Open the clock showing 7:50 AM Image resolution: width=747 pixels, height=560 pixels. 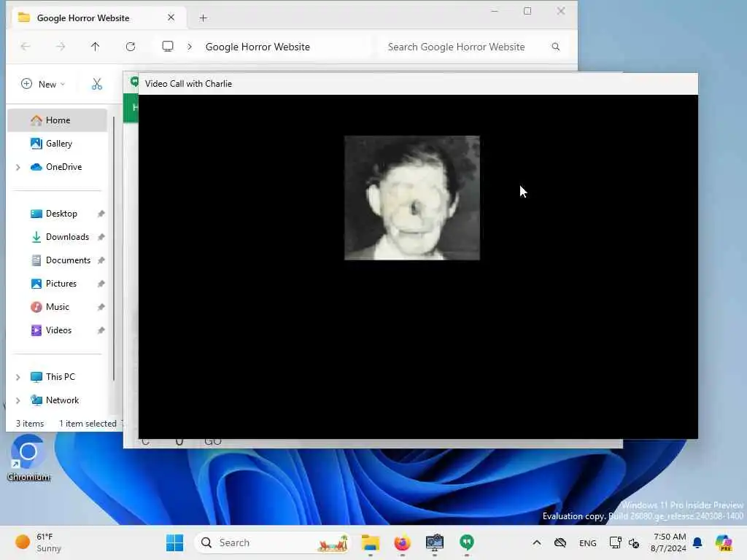tap(668, 542)
